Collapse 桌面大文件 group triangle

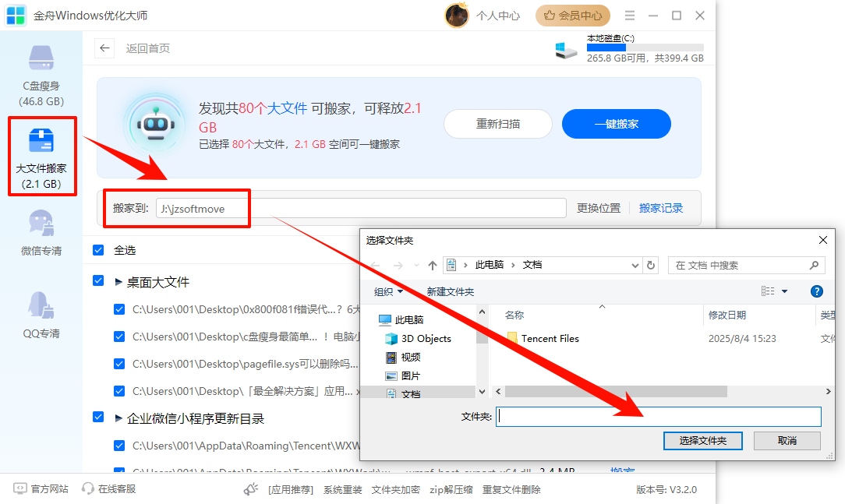click(118, 282)
